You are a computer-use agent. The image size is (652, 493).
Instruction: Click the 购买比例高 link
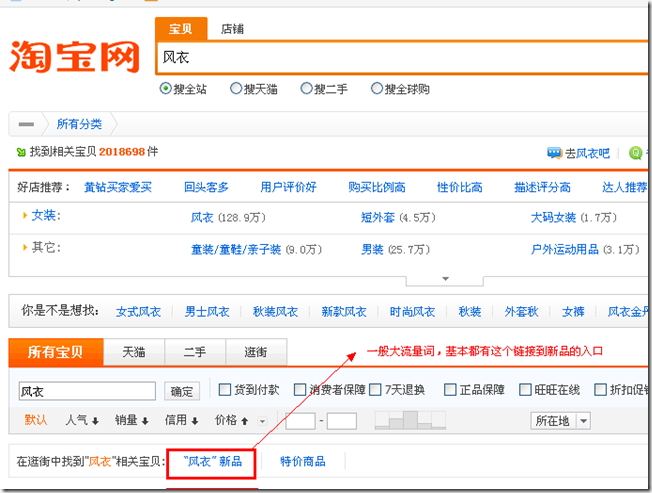tap(377, 187)
